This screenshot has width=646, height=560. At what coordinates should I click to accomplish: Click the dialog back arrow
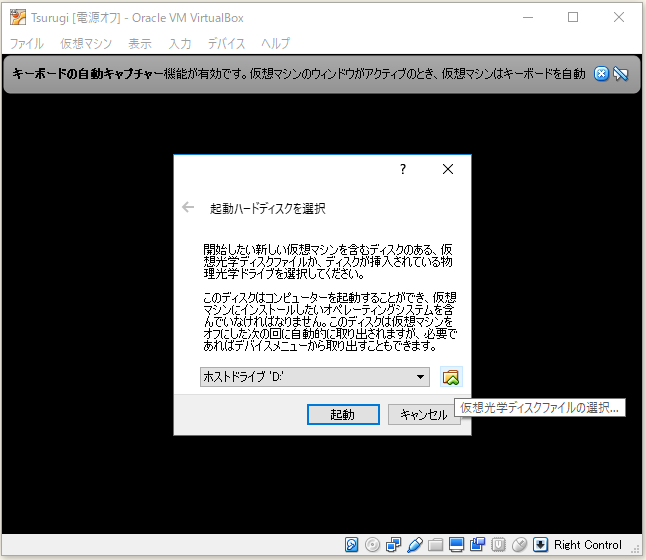[188, 207]
